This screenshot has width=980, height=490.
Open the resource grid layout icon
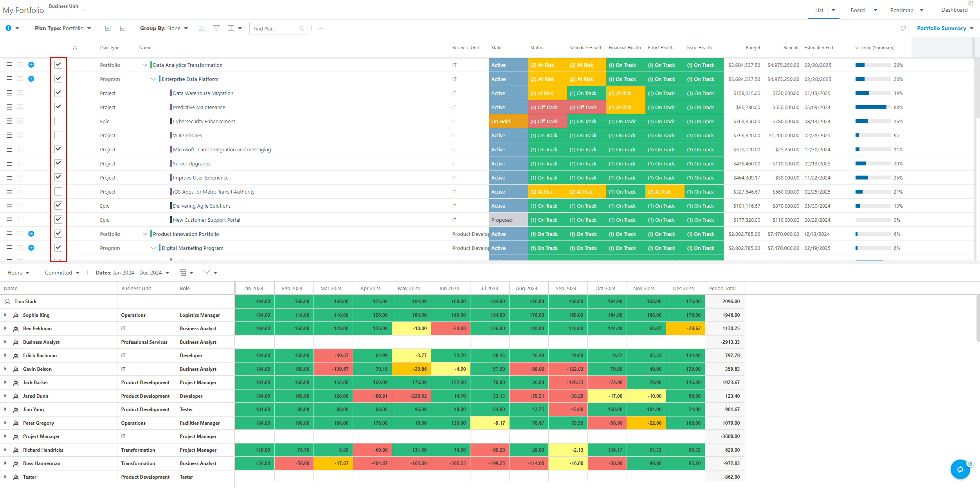(x=183, y=273)
